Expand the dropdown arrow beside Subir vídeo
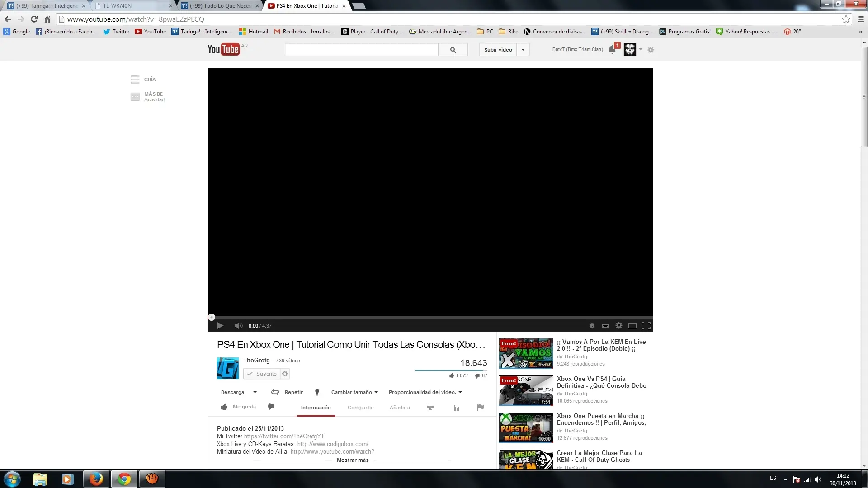 coord(523,50)
